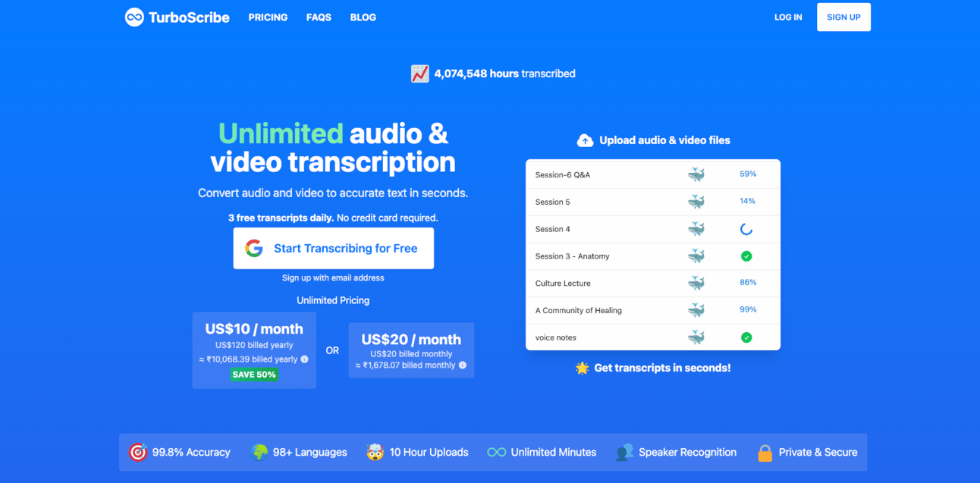This screenshot has height=483, width=980.
Task: Click the A Community of Healing file name
Action: [578, 311]
